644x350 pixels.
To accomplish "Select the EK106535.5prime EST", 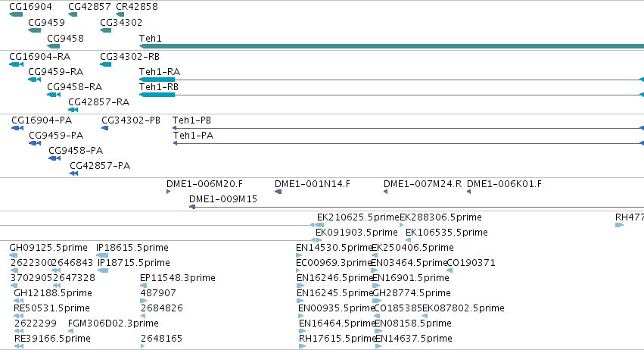I will coord(408,240).
